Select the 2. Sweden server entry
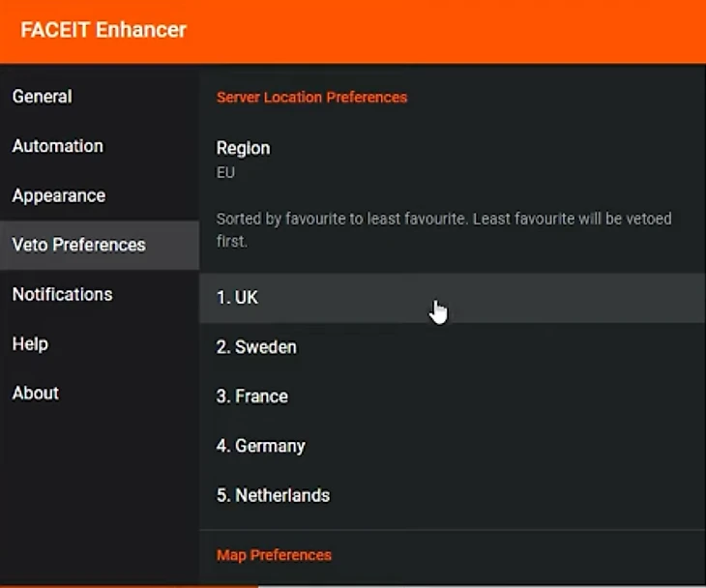Screen dimensions: 706x588 click(x=453, y=347)
